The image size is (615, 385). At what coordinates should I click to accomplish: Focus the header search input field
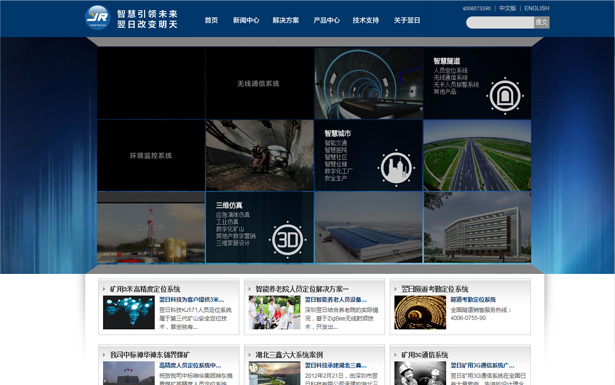(x=500, y=22)
